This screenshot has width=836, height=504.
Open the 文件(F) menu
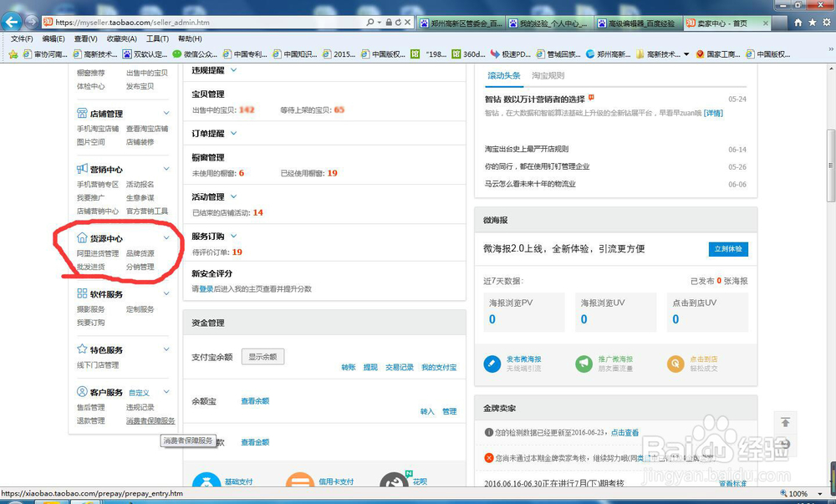22,39
